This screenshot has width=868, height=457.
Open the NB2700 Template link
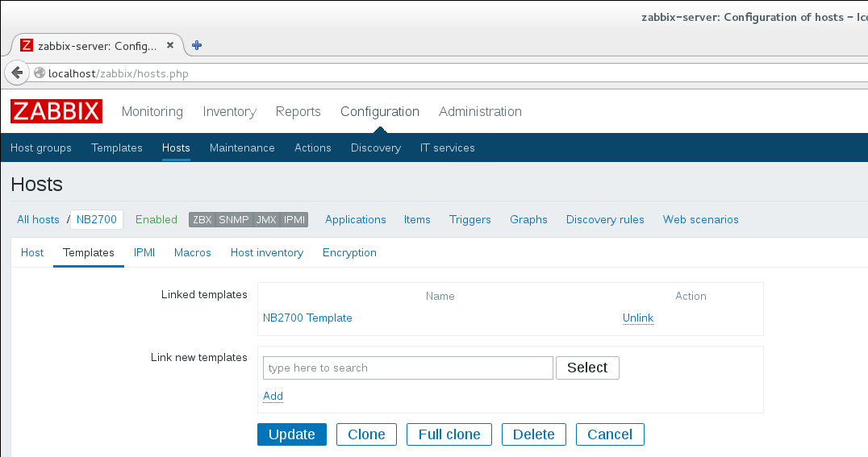(x=307, y=318)
